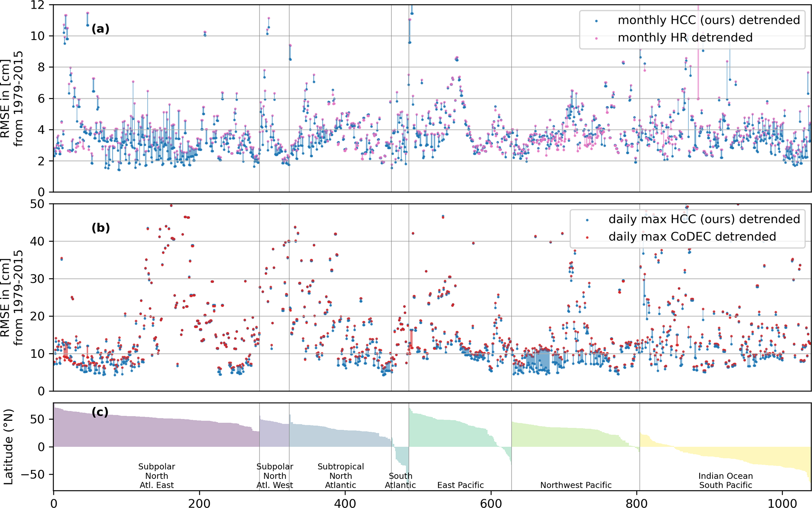Viewport: 812px width, 508px height.
Task: Click the 'monthly HR detrended' legend entry
Action: [x=685, y=38]
